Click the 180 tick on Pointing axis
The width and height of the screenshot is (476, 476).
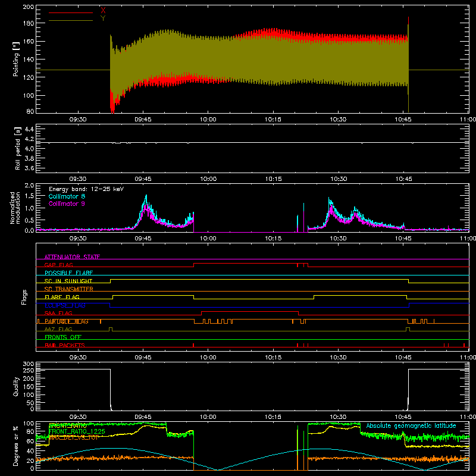[x=29, y=23]
